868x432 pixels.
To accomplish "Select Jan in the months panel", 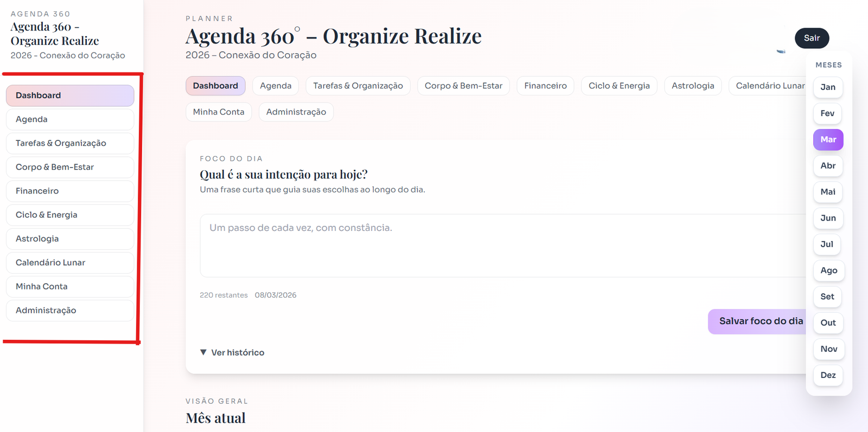I will coord(828,87).
